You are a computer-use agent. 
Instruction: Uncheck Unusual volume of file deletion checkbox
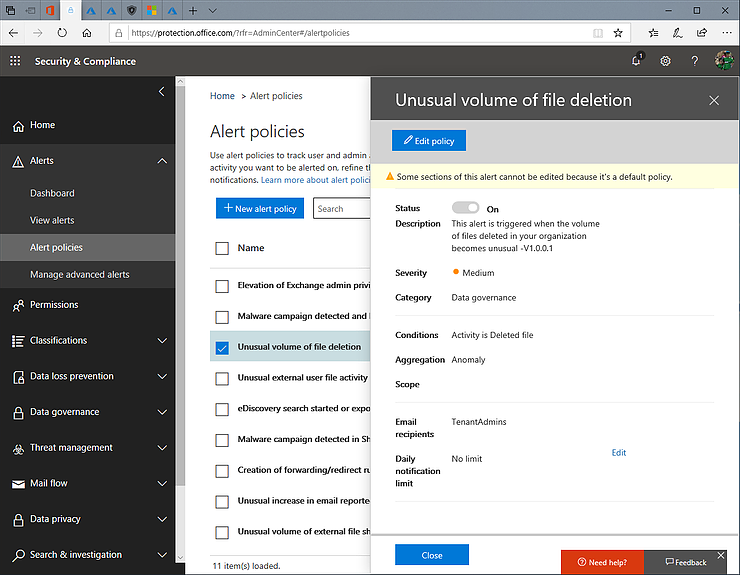pos(222,348)
